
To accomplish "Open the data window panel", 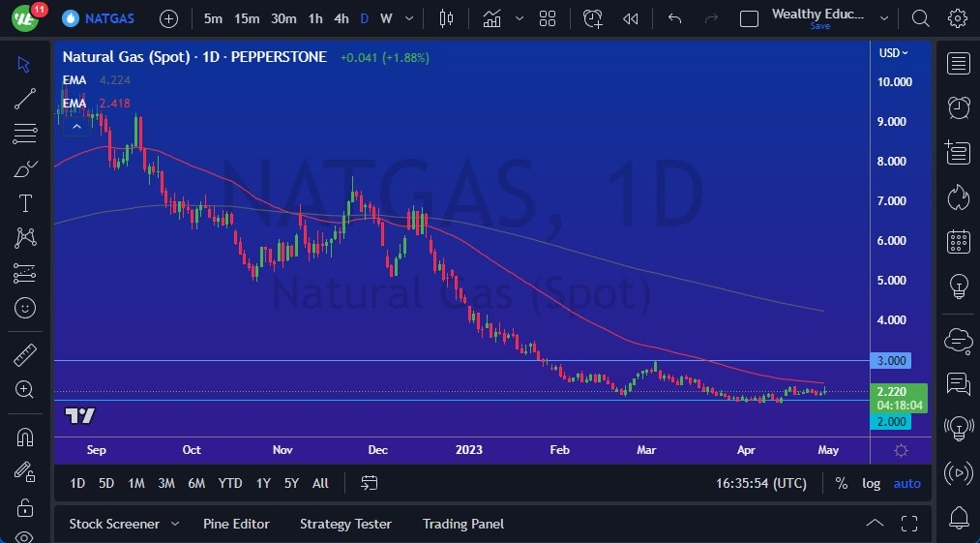I will [x=958, y=152].
